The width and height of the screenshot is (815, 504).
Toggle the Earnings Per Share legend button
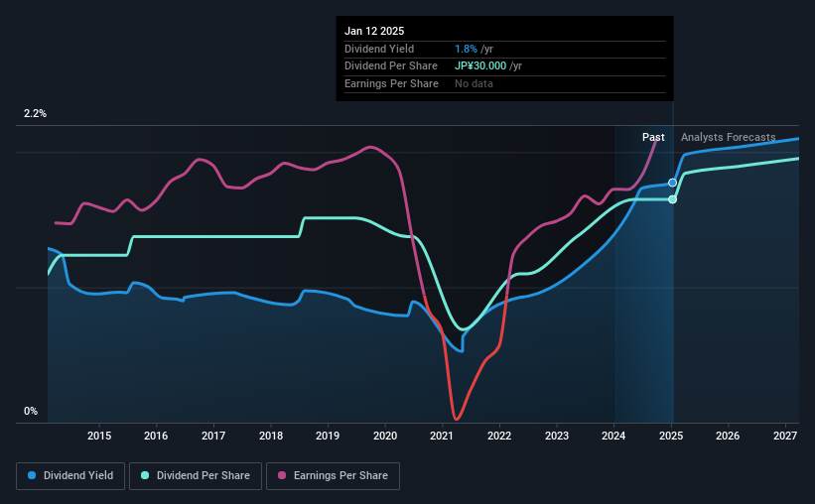(333, 476)
